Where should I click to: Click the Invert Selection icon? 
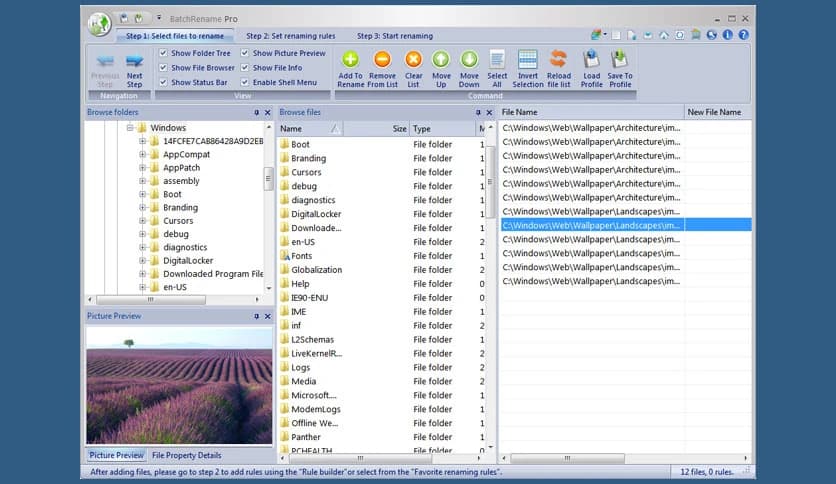[527, 59]
